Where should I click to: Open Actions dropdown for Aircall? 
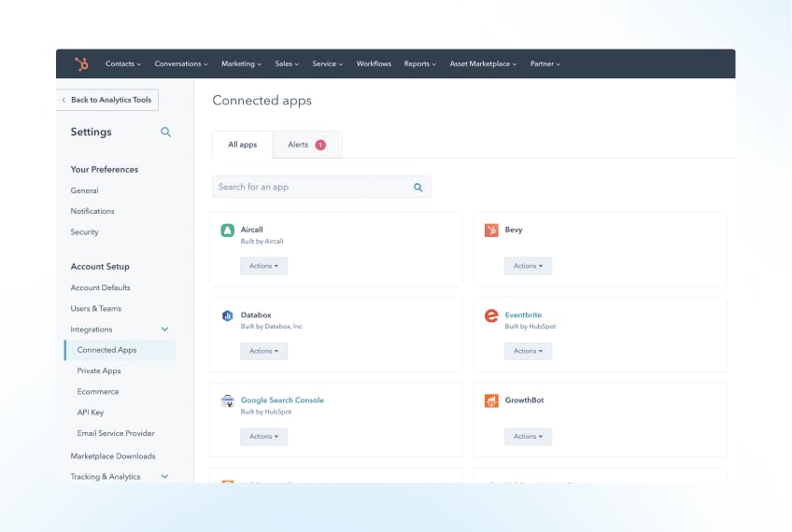pyautogui.click(x=263, y=266)
